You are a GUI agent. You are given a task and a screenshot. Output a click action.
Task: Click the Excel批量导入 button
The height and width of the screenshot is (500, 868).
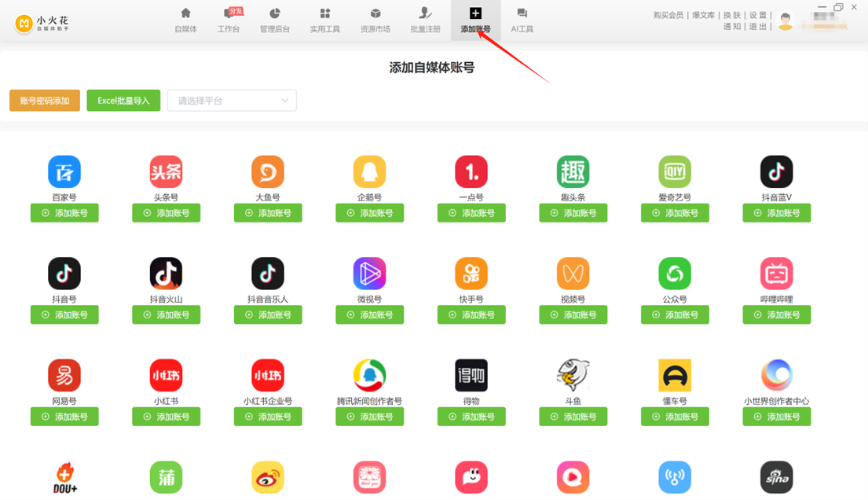[x=123, y=101]
